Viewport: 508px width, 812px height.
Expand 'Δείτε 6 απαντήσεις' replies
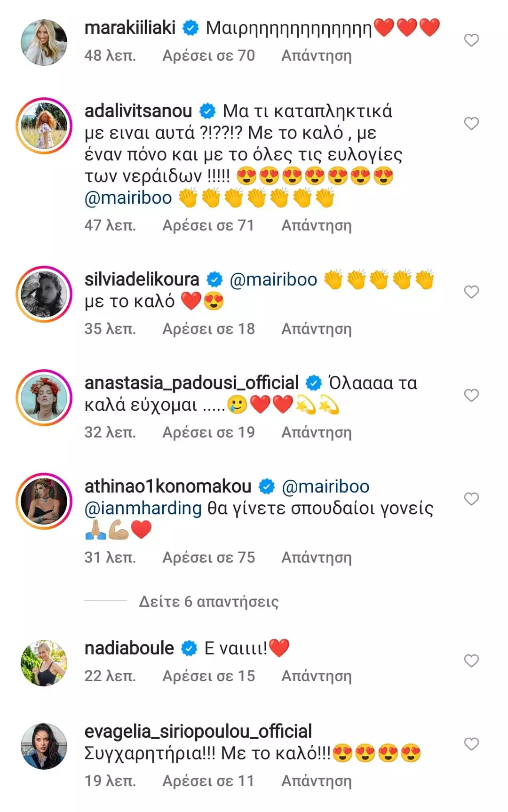(x=209, y=602)
